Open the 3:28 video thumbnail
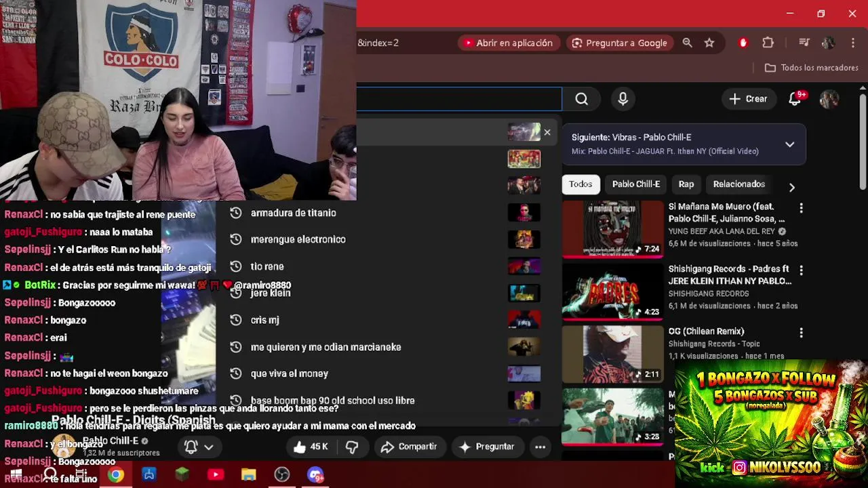The height and width of the screenshot is (488, 868). click(612, 416)
